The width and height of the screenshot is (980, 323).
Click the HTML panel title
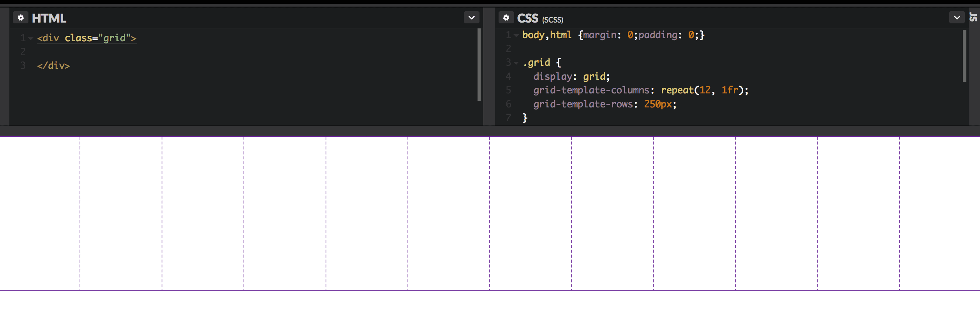click(49, 18)
